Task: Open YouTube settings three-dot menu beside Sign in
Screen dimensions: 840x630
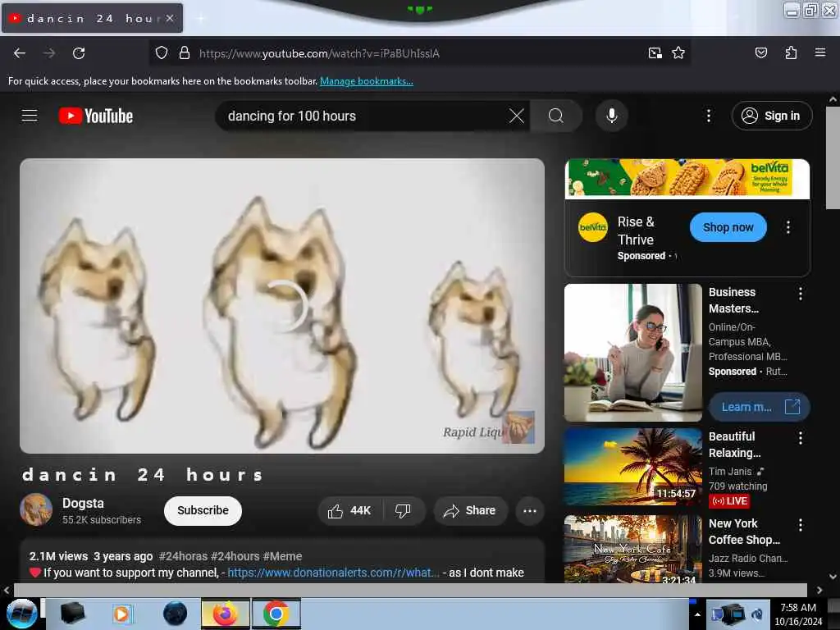Action: (708, 116)
